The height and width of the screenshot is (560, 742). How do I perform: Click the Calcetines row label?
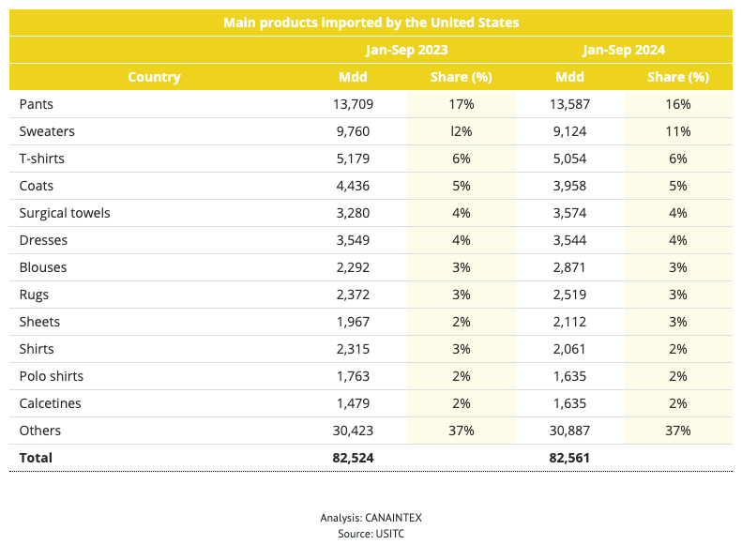point(50,403)
